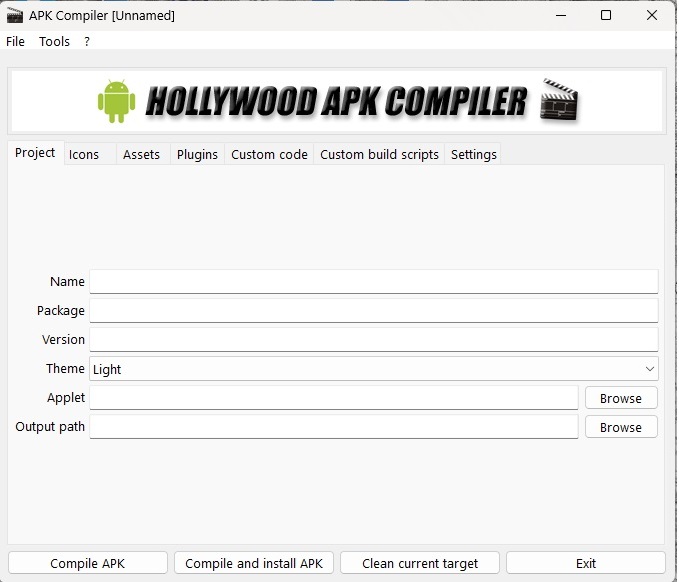Click the Output path field
The width and height of the screenshot is (679, 582).
pos(334,427)
